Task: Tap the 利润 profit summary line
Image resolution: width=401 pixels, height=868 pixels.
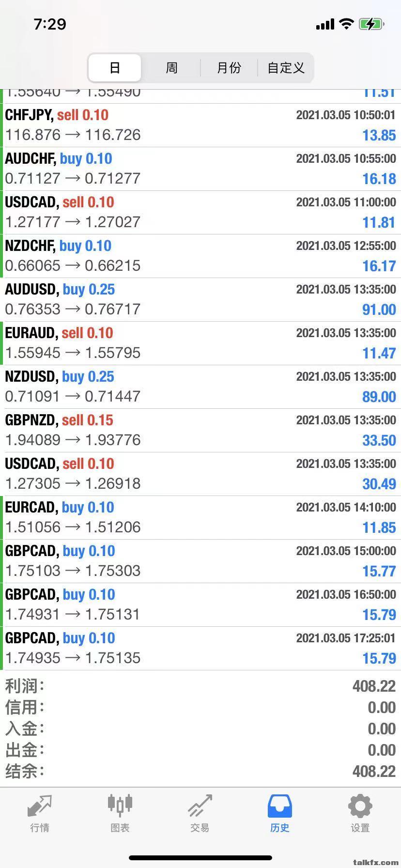Action: (200, 686)
